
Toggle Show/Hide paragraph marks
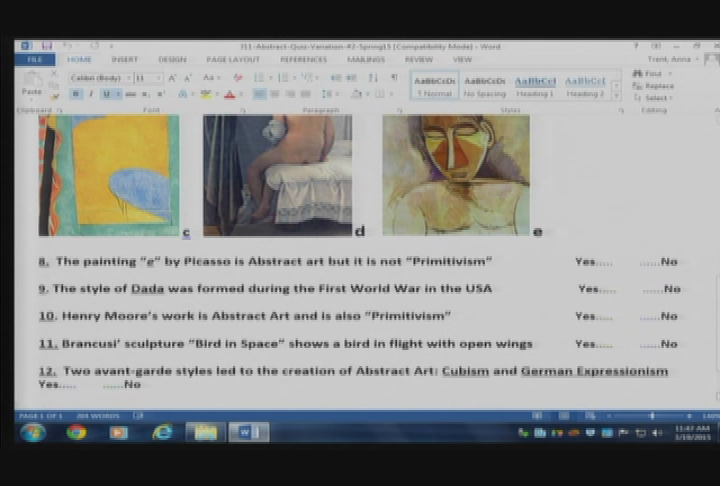(x=394, y=78)
